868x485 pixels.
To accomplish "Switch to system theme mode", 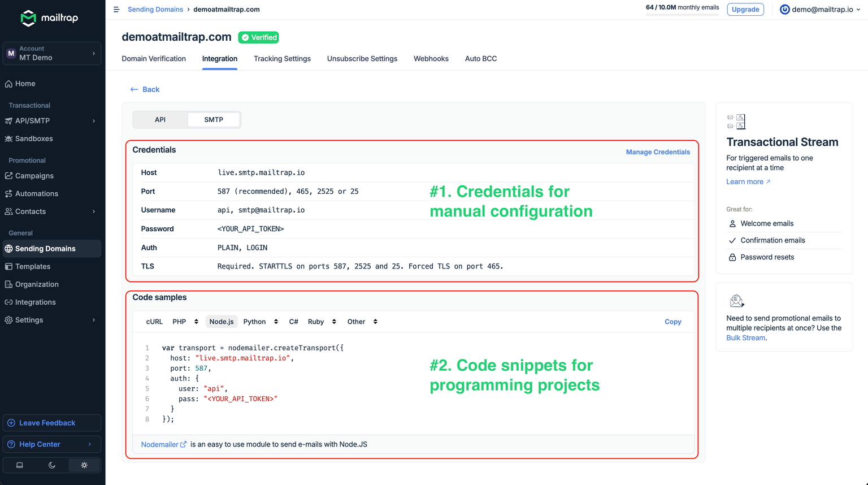I will coord(20,465).
